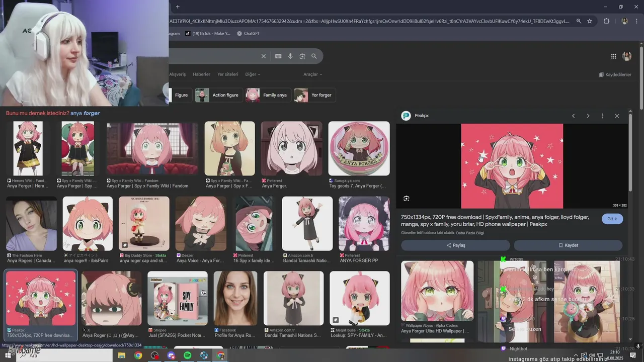Open the Shopee Pocket Note thumbnail
This screenshot has width=644, height=362.
178,298
